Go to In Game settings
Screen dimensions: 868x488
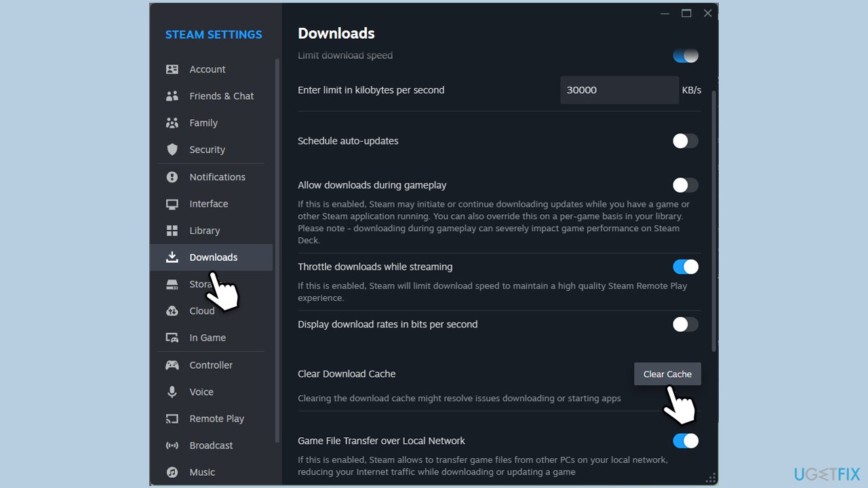tap(208, 338)
